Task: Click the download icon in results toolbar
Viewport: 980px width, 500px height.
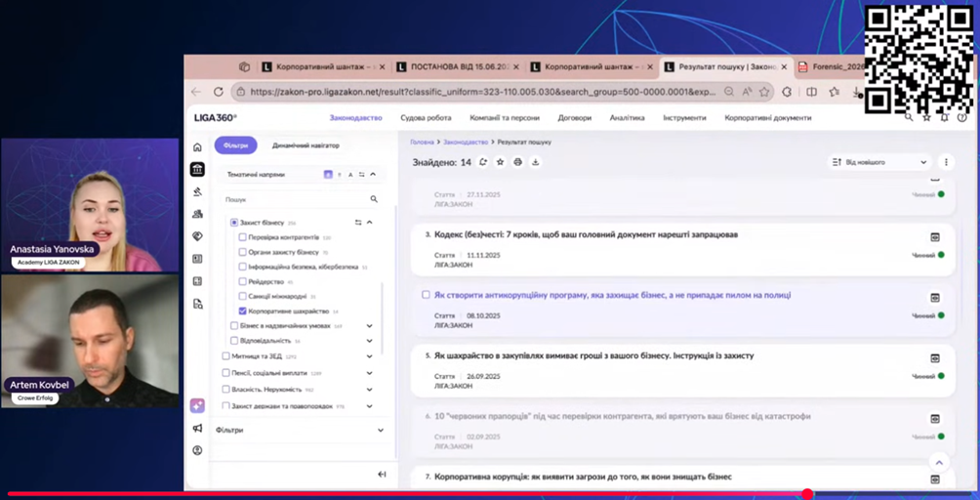Action: click(x=535, y=162)
